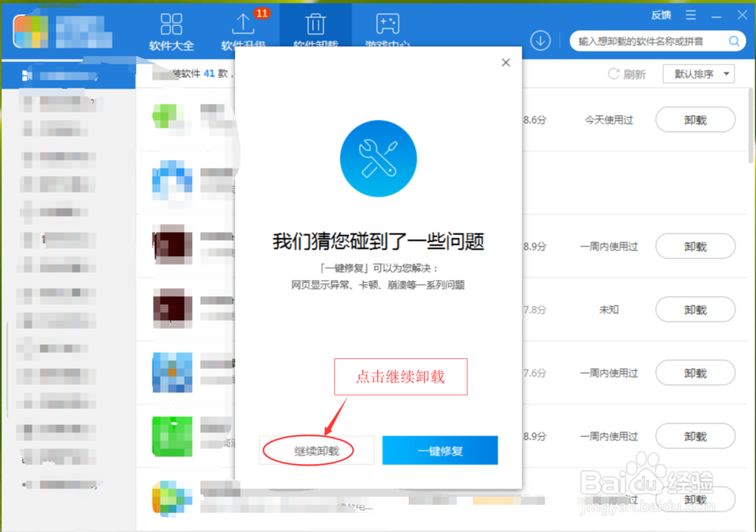Open the 反馈 menu item
This screenshot has width=756, height=532.
(x=660, y=14)
